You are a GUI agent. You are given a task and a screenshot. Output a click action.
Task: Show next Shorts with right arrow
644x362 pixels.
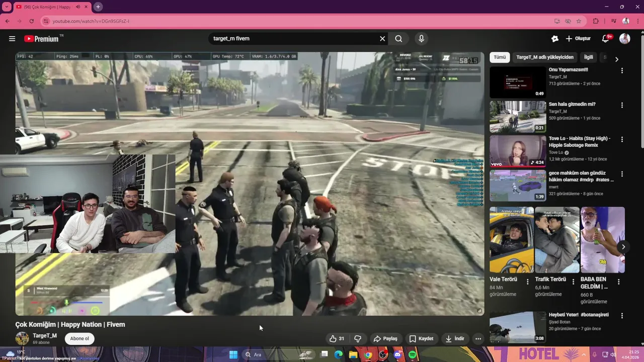click(x=623, y=247)
